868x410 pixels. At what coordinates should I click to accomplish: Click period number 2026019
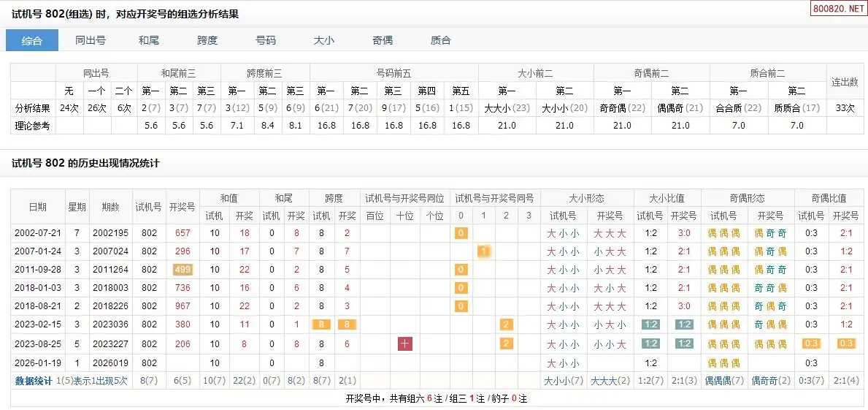pyautogui.click(x=110, y=362)
